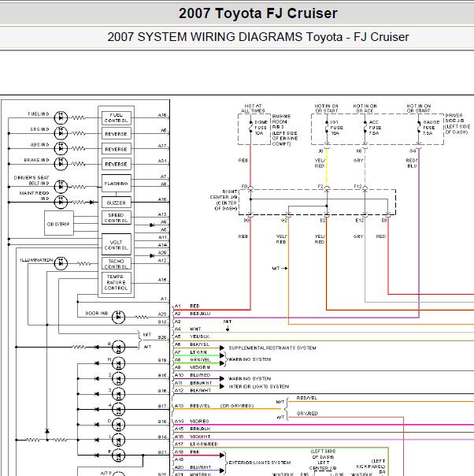Click the A17 'LT GRN/RED' wire label
The width and height of the screenshot is (474, 476).
tap(204, 444)
